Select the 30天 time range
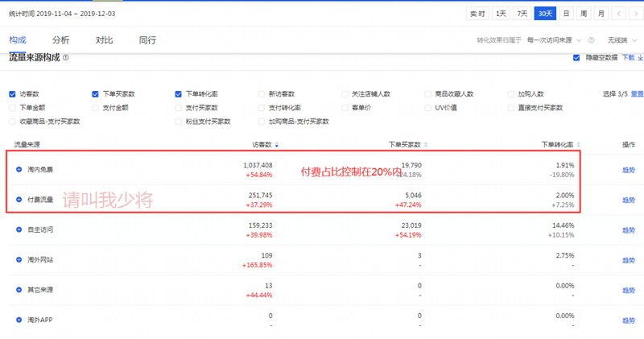The image size is (644, 339). [x=545, y=14]
